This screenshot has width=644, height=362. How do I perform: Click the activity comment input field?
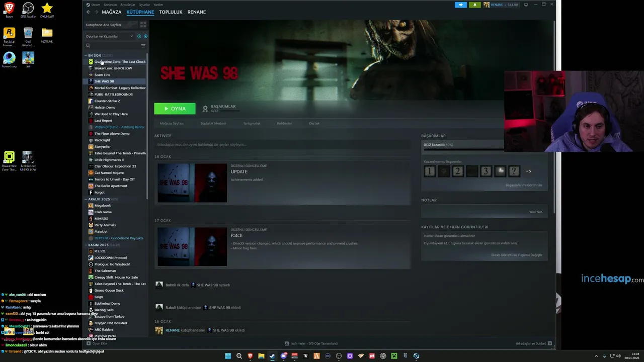(x=282, y=145)
